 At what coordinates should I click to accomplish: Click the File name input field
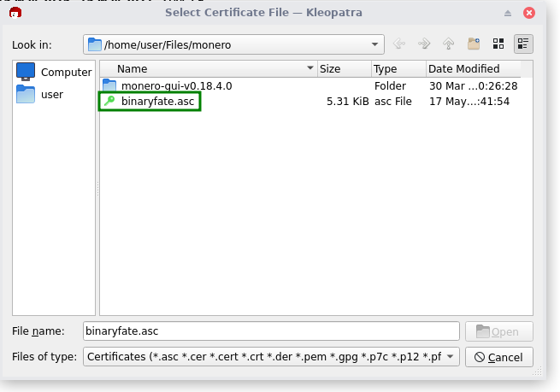(271, 331)
